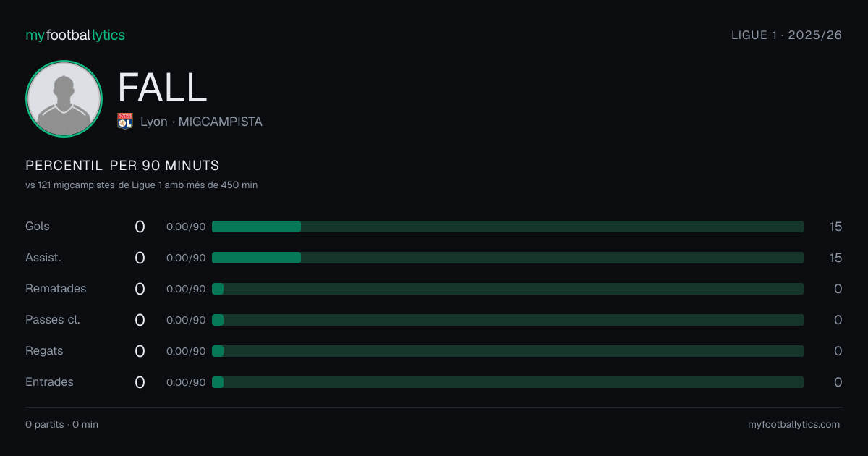Click the Entrades stat label
This screenshot has height=456, width=868.
pyautogui.click(x=49, y=382)
